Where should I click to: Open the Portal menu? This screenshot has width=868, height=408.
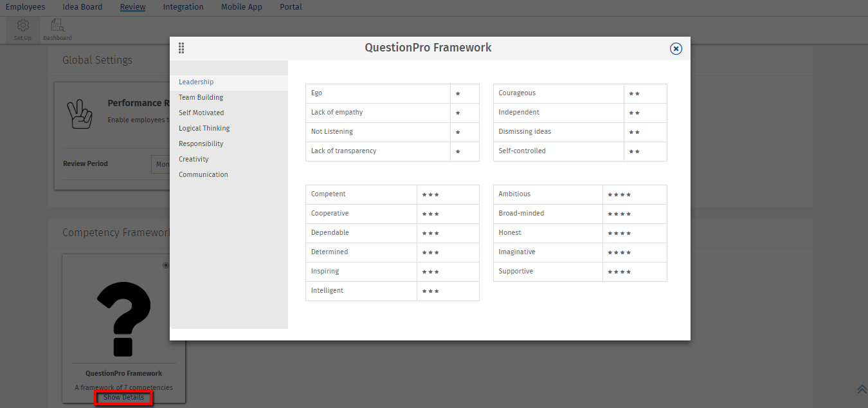click(x=291, y=7)
